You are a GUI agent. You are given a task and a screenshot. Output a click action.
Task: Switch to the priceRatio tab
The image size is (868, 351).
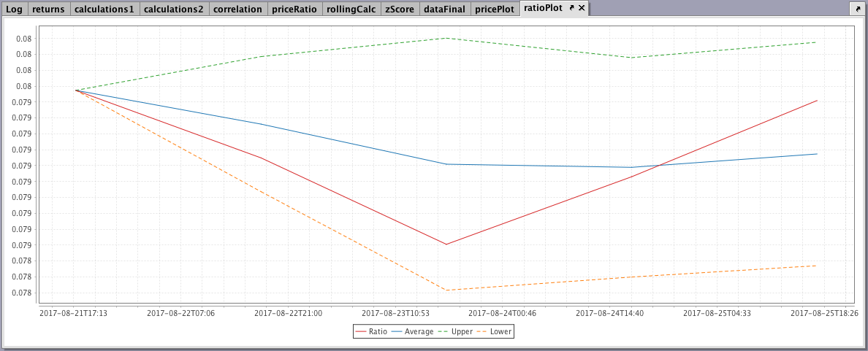[294, 9]
